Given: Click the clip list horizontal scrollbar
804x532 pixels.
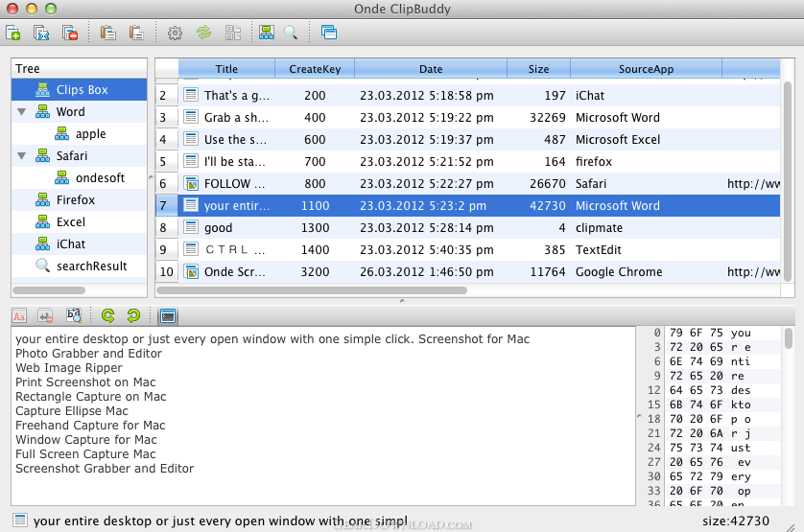Looking at the screenshot, I should coord(312,289).
